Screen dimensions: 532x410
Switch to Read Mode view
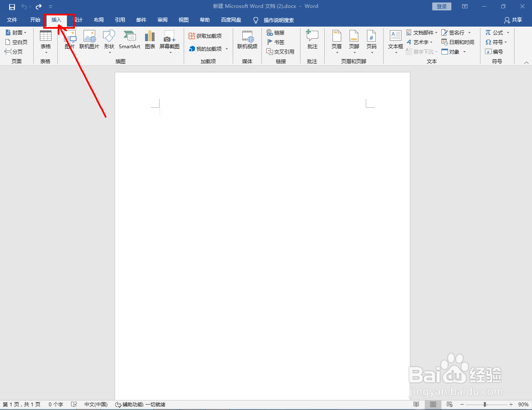pyautogui.click(x=416, y=405)
